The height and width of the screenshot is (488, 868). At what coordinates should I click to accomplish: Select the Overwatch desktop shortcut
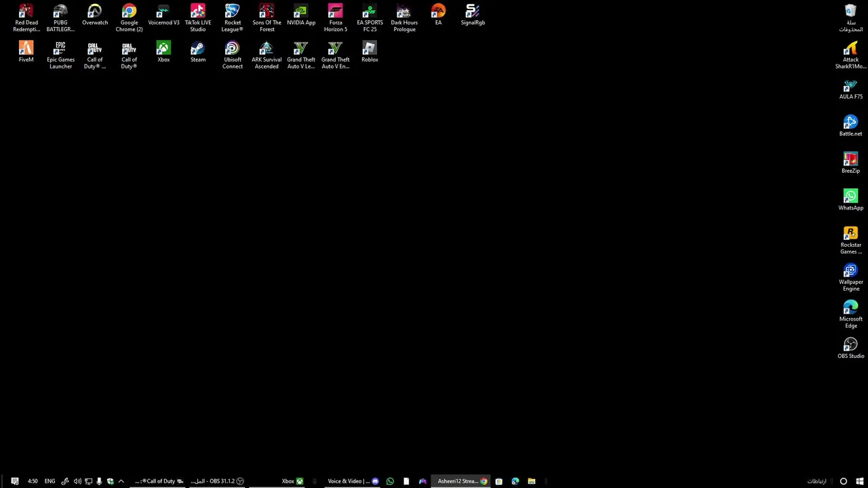[95, 15]
